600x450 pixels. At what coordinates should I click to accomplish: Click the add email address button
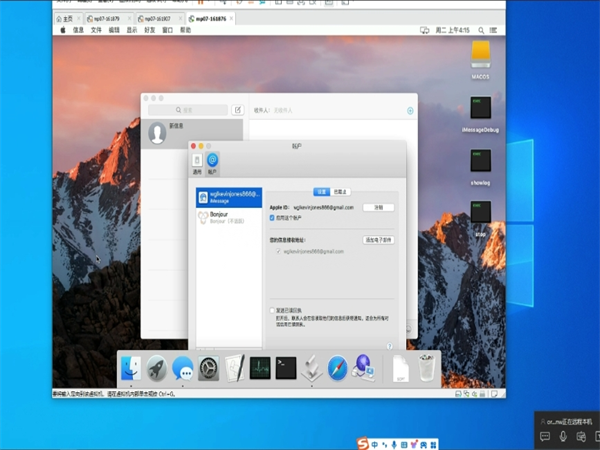[x=378, y=240]
